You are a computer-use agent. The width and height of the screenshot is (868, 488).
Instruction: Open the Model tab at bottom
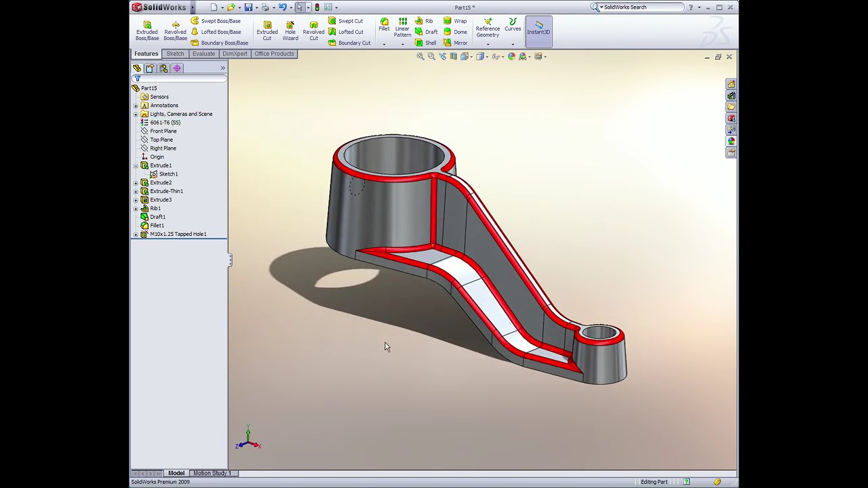(x=176, y=473)
